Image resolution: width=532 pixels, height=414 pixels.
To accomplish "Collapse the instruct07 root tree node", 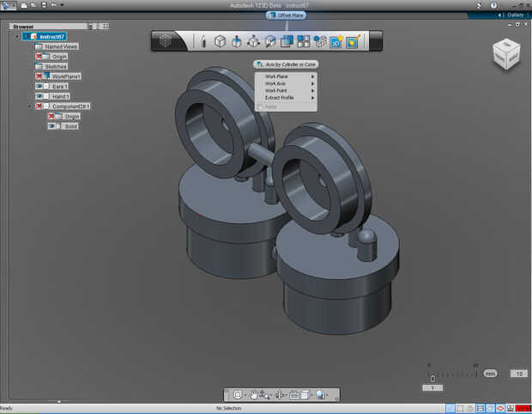I will (16, 36).
